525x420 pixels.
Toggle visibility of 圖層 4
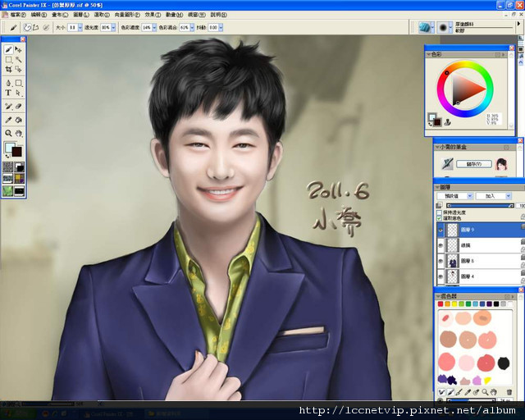pos(441,276)
